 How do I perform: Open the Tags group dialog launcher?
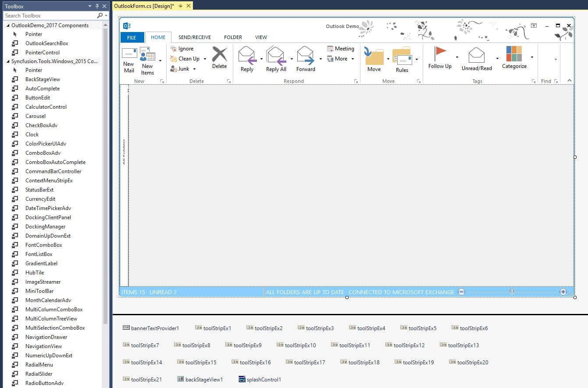tap(534, 81)
